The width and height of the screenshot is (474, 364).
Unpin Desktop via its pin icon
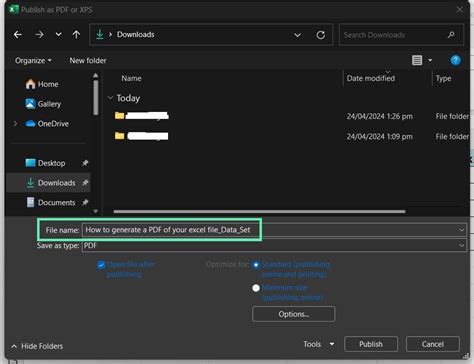tap(85, 163)
